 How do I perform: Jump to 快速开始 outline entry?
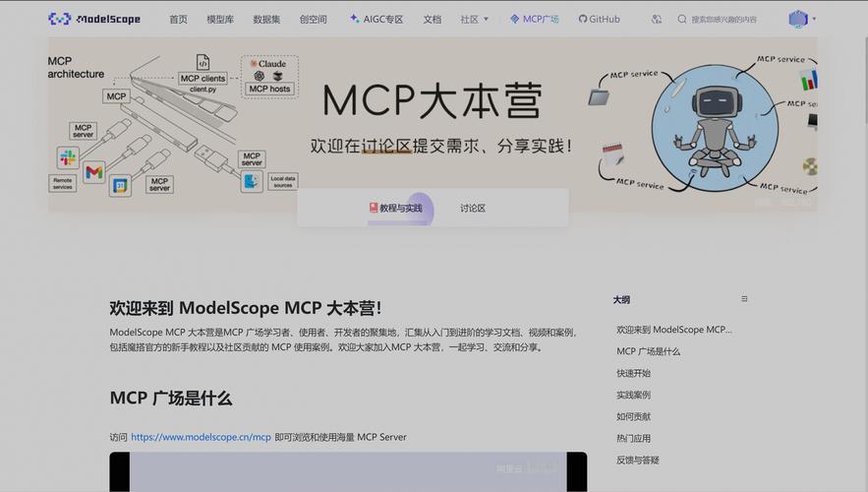[x=633, y=373]
